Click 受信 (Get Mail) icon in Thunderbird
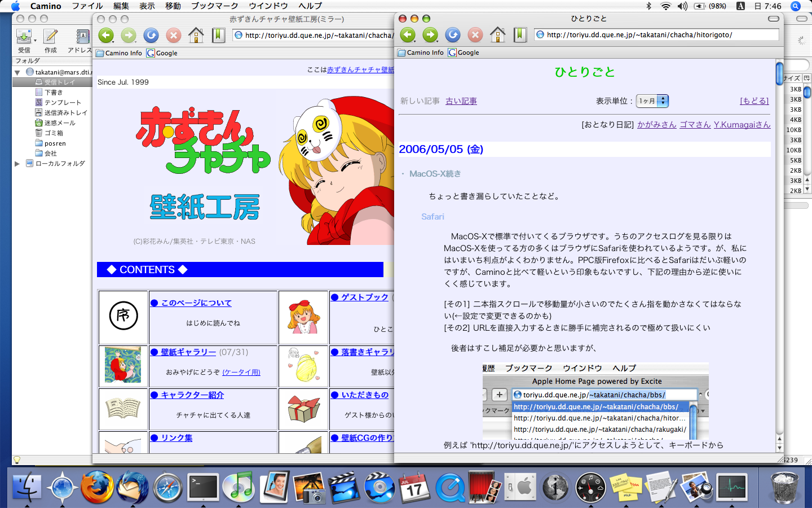Screen dimensions: 812x508 click(24, 41)
